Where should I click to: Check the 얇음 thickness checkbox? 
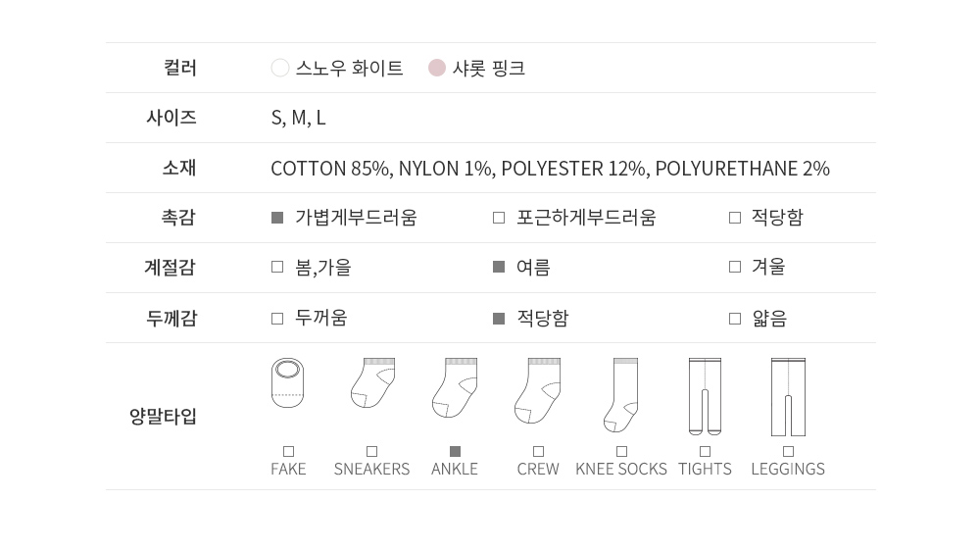coord(735,319)
